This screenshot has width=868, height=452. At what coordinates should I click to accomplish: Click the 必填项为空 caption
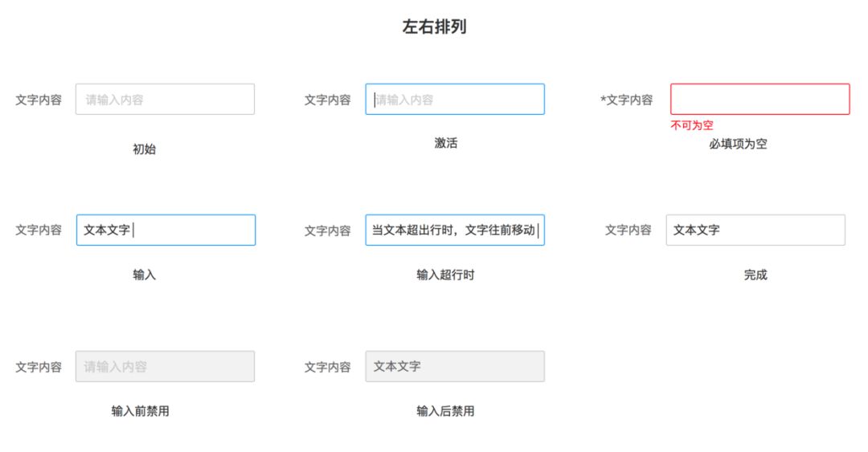point(738,145)
